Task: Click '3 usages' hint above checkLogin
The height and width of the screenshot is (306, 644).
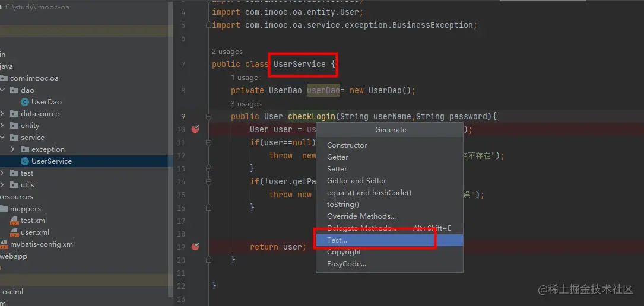Action: point(246,104)
